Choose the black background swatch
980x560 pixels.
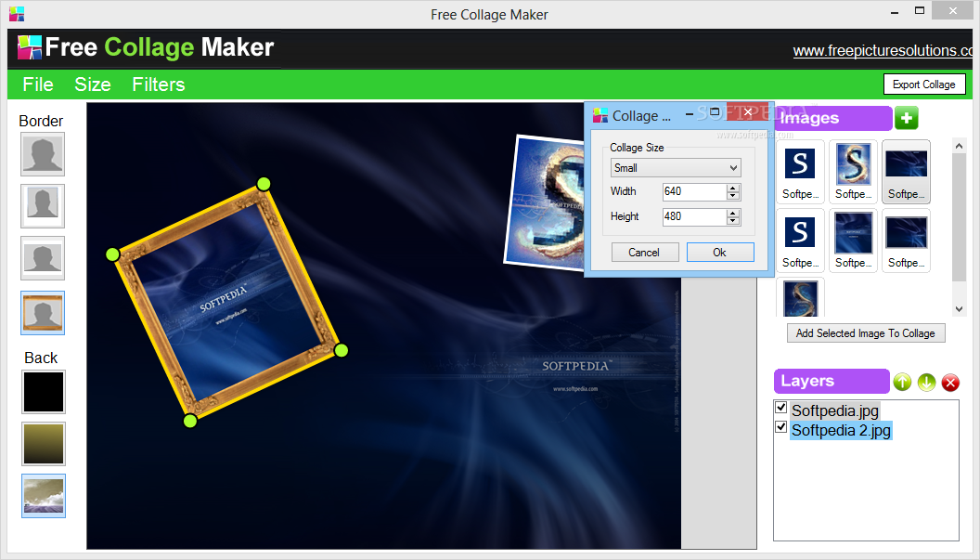(44, 392)
